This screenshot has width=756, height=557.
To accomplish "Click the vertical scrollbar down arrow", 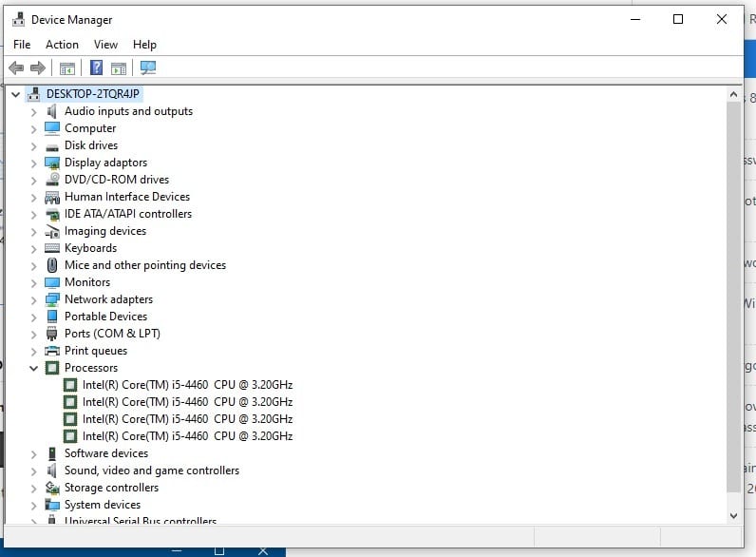I will coord(733,514).
